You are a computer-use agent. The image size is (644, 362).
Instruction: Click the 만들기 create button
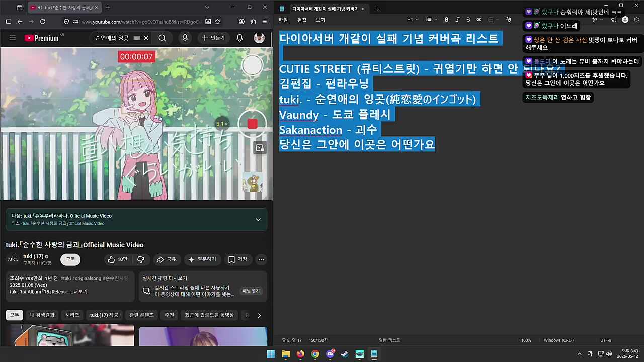tap(213, 38)
